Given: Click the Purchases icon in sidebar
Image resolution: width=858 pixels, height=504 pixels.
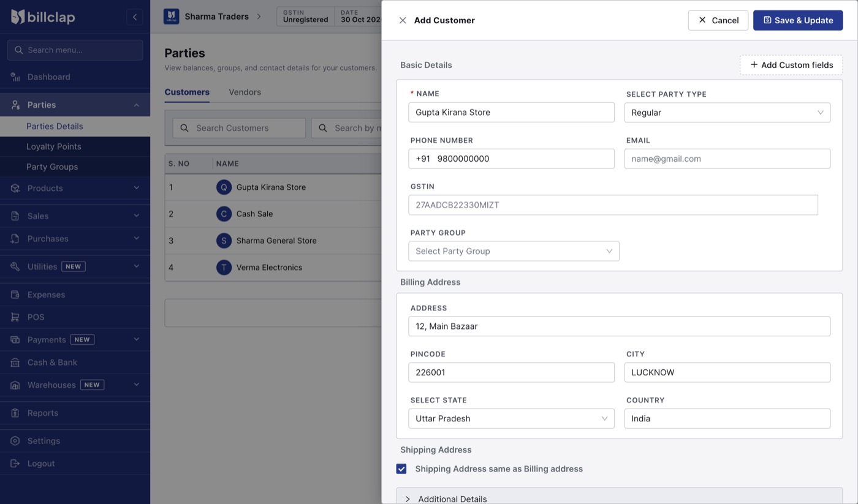Looking at the screenshot, I should click(15, 238).
